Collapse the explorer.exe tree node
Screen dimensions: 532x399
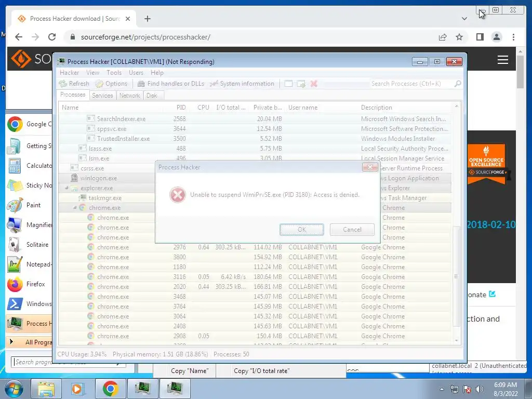pyautogui.click(x=67, y=188)
